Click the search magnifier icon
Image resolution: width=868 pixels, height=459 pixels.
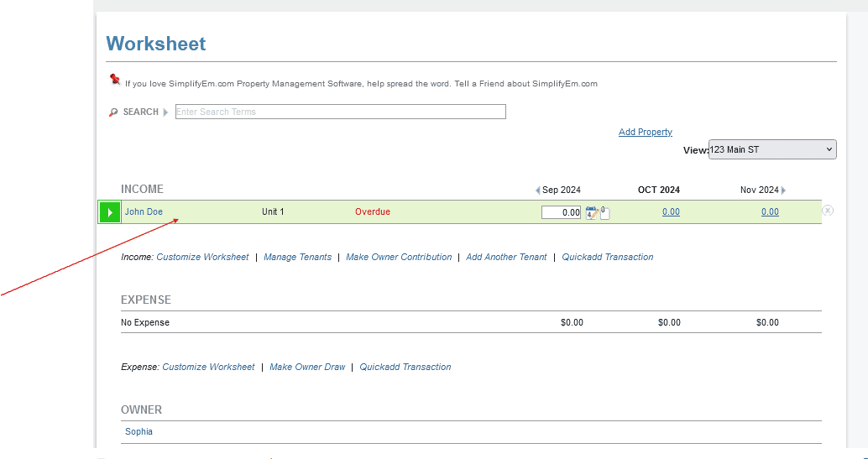[x=113, y=112]
